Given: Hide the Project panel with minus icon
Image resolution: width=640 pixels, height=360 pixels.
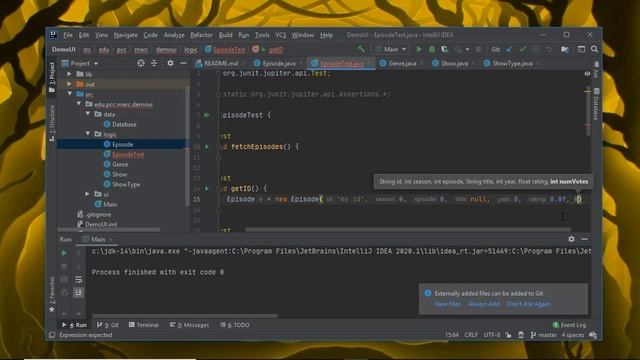Looking at the screenshot, I should (x=183, y=63).
